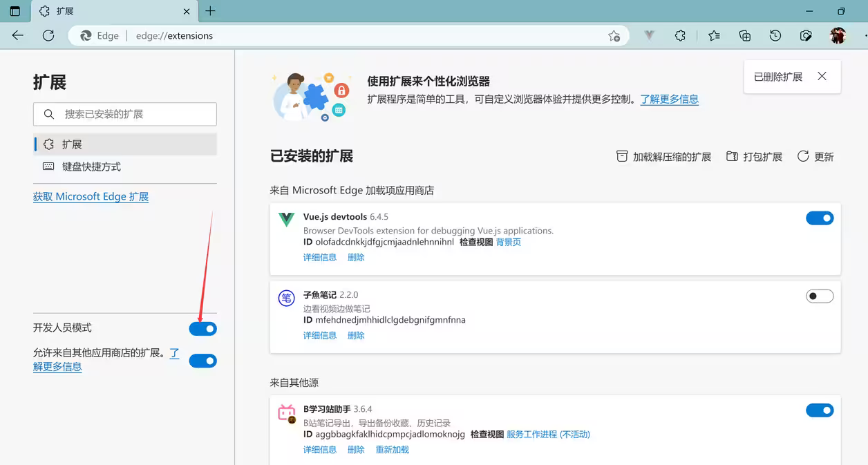Image resolution: width=868 pixels, height=465 pixels.
Task: Go back with the back arrow
Action: pos(18,36)
